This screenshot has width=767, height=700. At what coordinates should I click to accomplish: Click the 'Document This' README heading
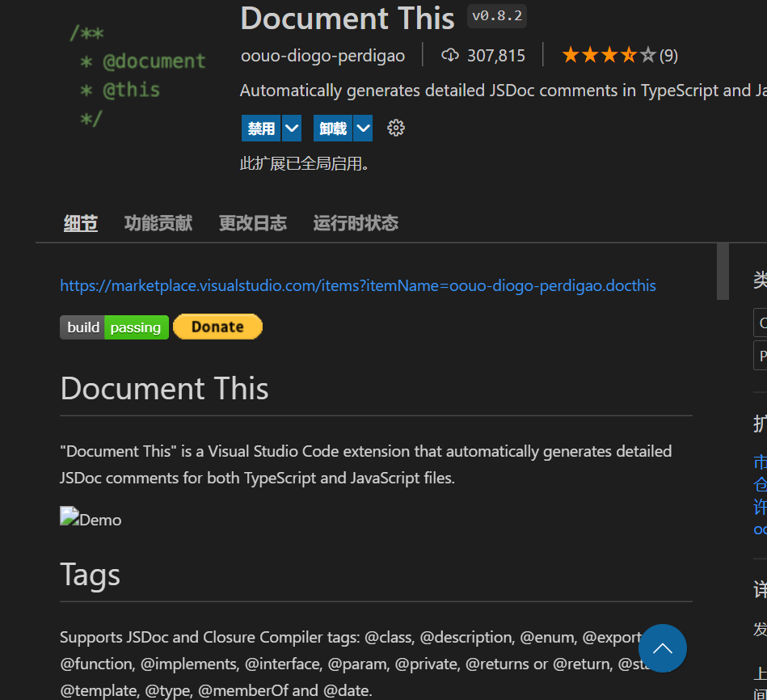pos(164,389)
